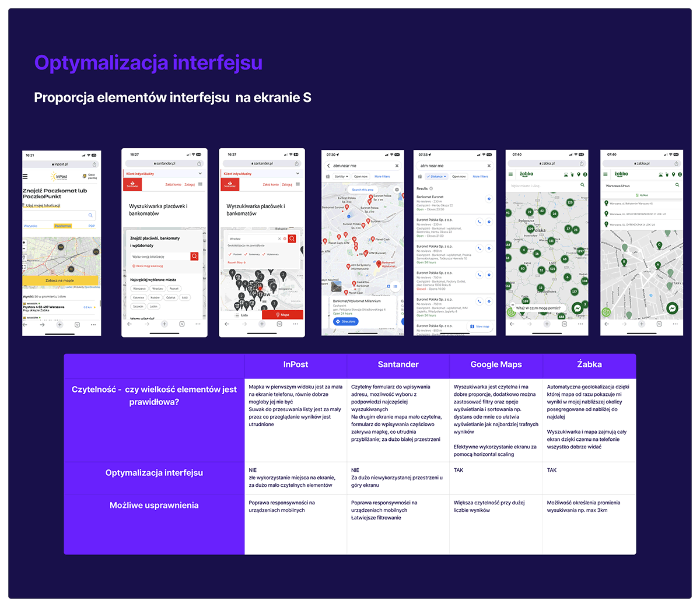The height and width of the screenshot is (607, 700).
Task: Click the red search button beside Wrocław
Action: click(x=292, y=238)
